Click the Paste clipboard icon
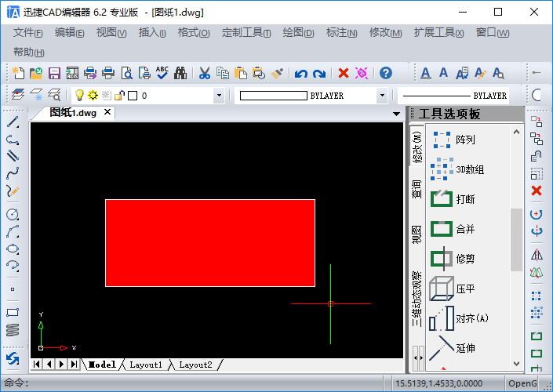Screen dimensions: 553x392 click(241, 73)
